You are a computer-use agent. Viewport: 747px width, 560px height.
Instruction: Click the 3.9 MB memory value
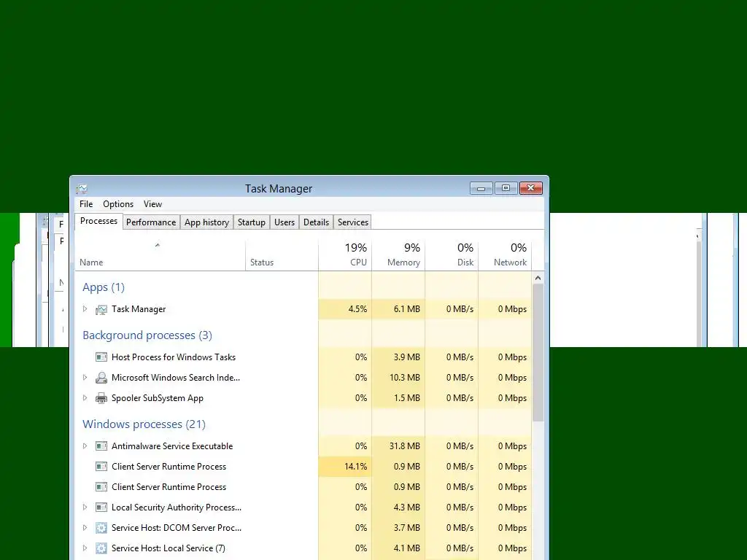(x=407, y=357)
